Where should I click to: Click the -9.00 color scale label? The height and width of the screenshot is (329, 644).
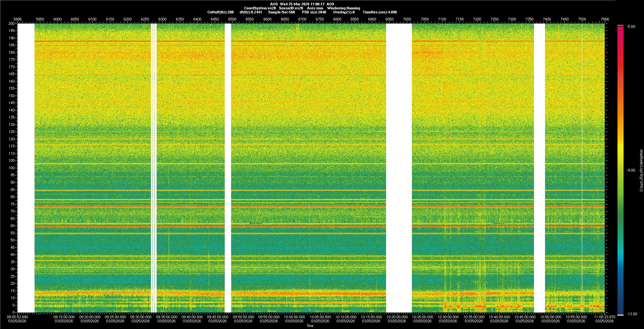[631, 170]
